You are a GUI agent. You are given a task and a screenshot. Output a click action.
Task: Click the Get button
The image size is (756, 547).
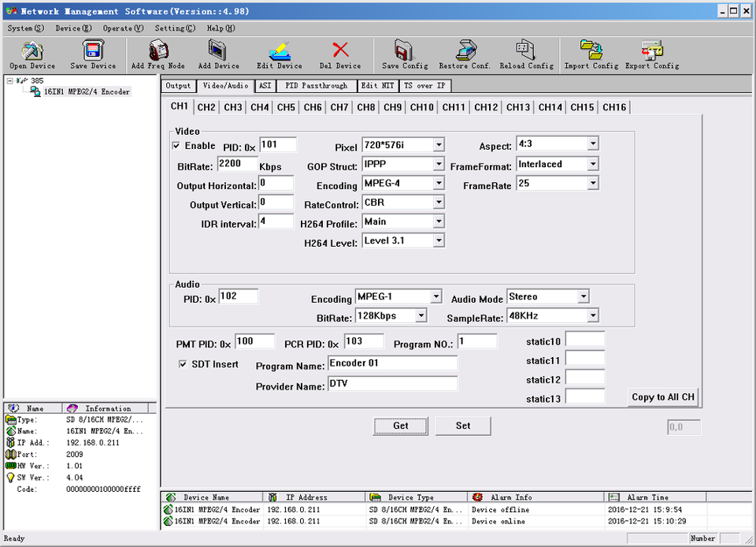point(401,426)
